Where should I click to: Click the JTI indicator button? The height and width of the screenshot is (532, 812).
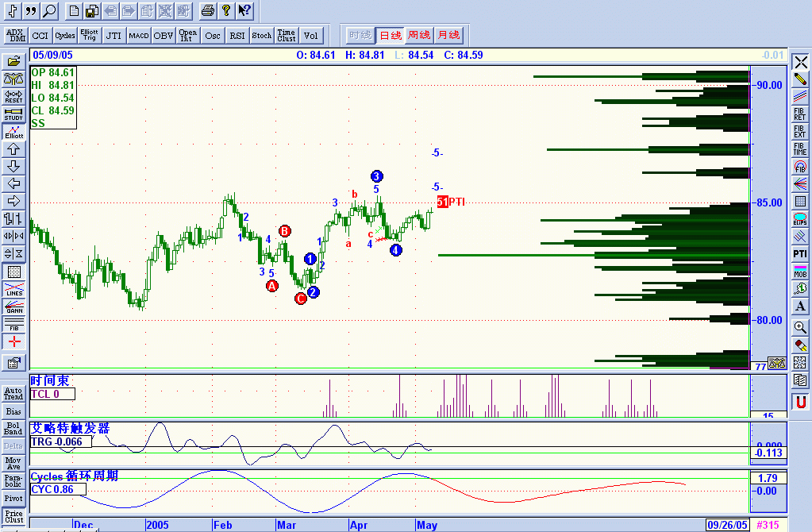pyautogui.click(x=114, y=35)
